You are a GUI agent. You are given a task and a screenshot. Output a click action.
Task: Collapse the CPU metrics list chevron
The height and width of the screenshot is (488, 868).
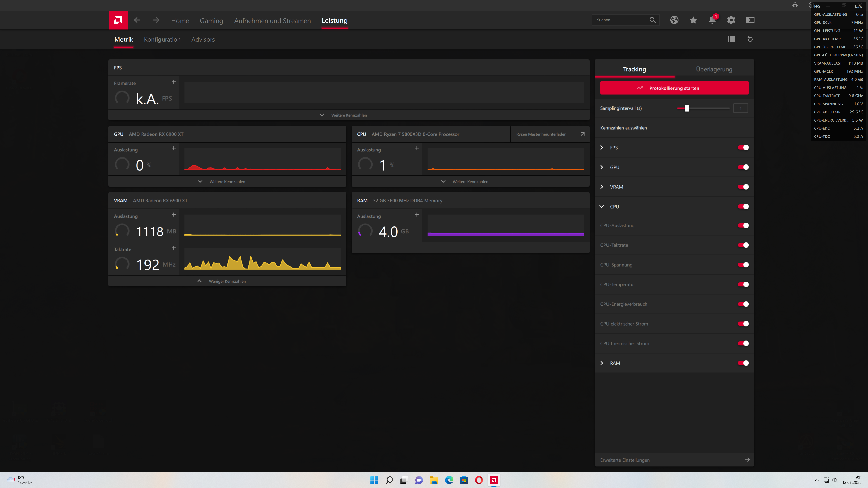click(x=602, y=206)
